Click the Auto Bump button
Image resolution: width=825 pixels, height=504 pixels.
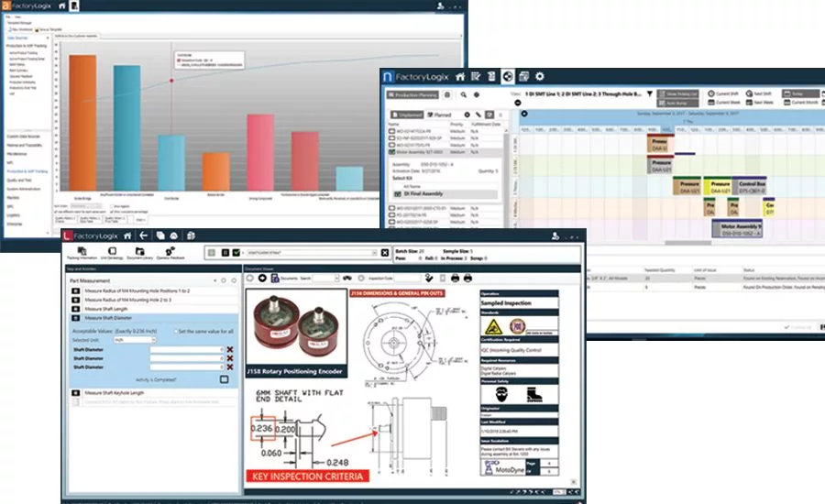click(x=677, y=103)
